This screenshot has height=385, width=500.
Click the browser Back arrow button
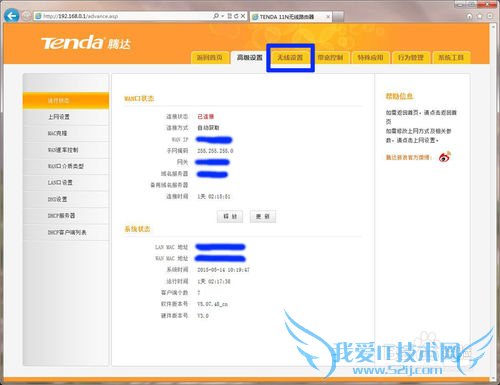pos(12,16)
